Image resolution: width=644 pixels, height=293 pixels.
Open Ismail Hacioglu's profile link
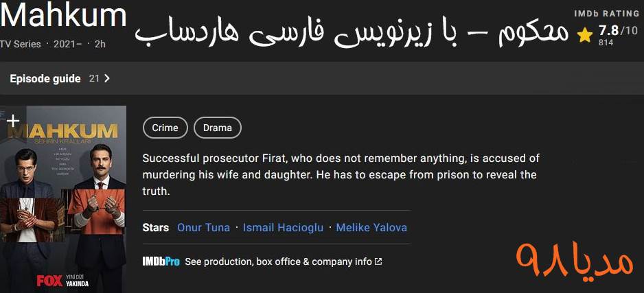tap(283, 228)
